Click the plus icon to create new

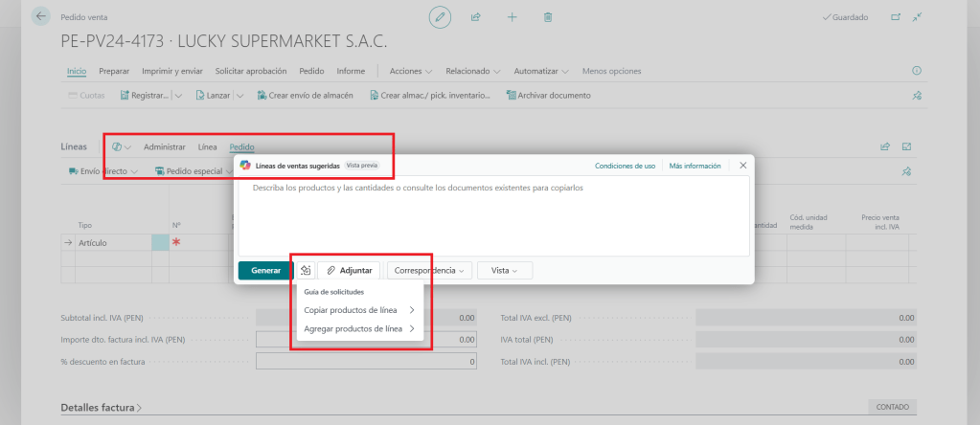[512, 17]
